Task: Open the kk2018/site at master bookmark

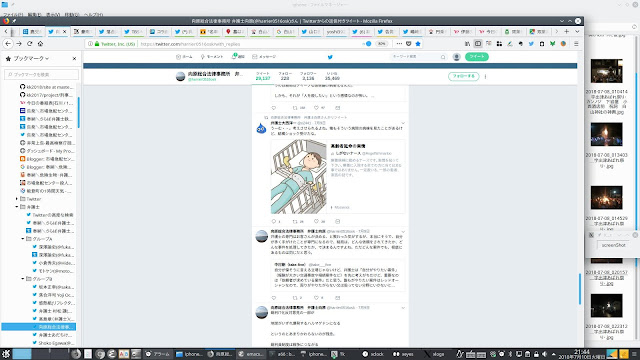Action: point(47,87)
